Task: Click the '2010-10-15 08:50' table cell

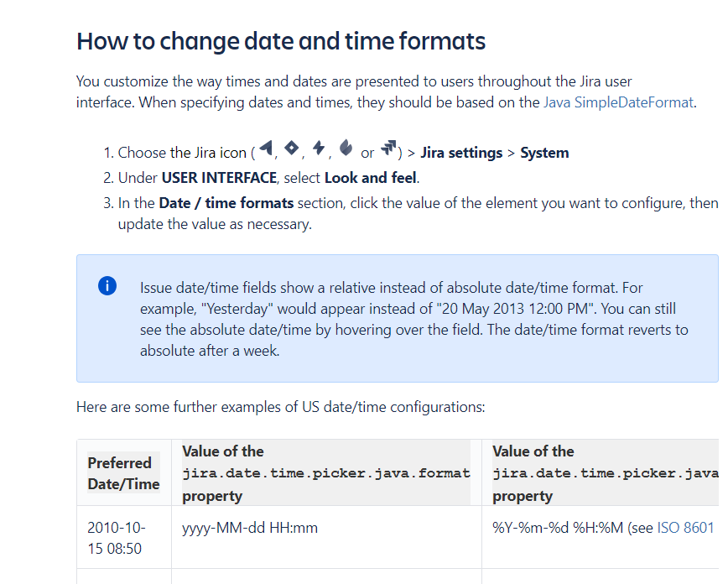Action: click(x=117, y=538)
